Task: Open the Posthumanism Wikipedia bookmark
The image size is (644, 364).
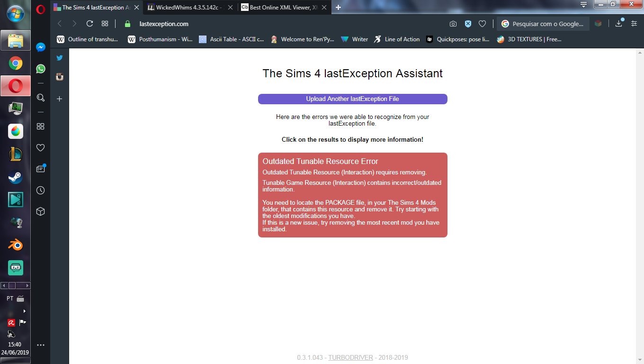Action: click(x=160, y=39)
